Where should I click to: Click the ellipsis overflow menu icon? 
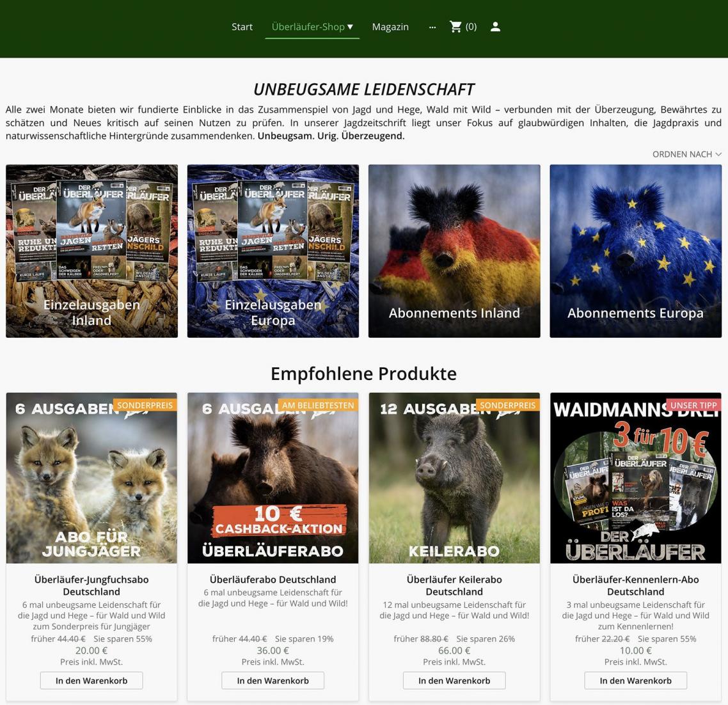point(432,27)
